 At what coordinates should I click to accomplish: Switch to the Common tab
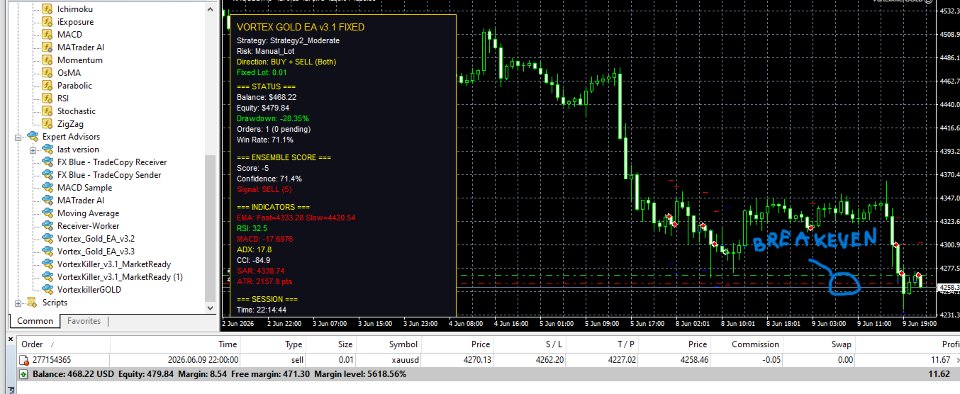(35, 321)
